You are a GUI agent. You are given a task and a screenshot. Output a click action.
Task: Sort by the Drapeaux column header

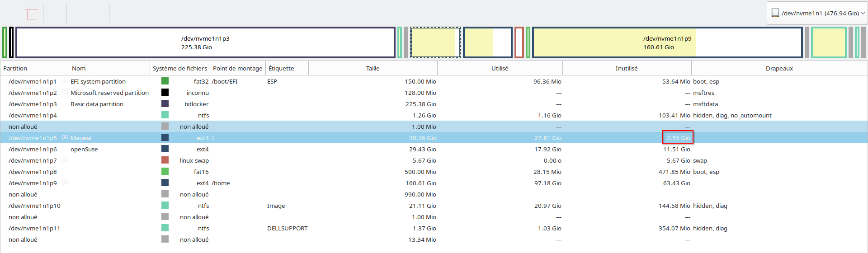click(x=779, y=68)
